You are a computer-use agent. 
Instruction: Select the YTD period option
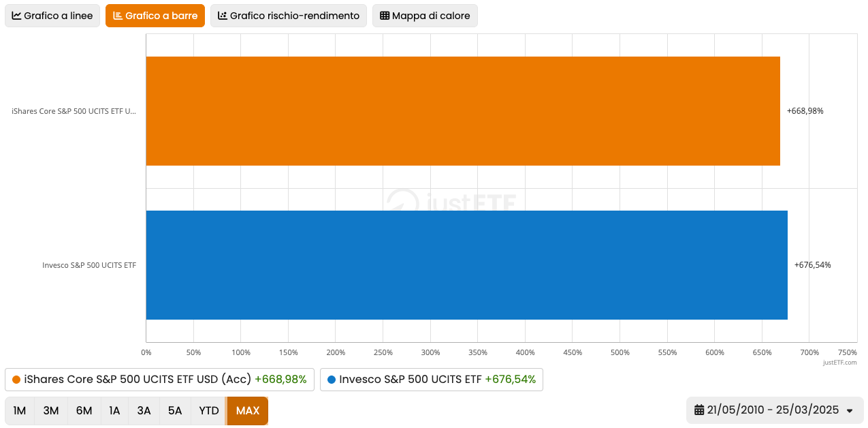click(x=208, y=410)
